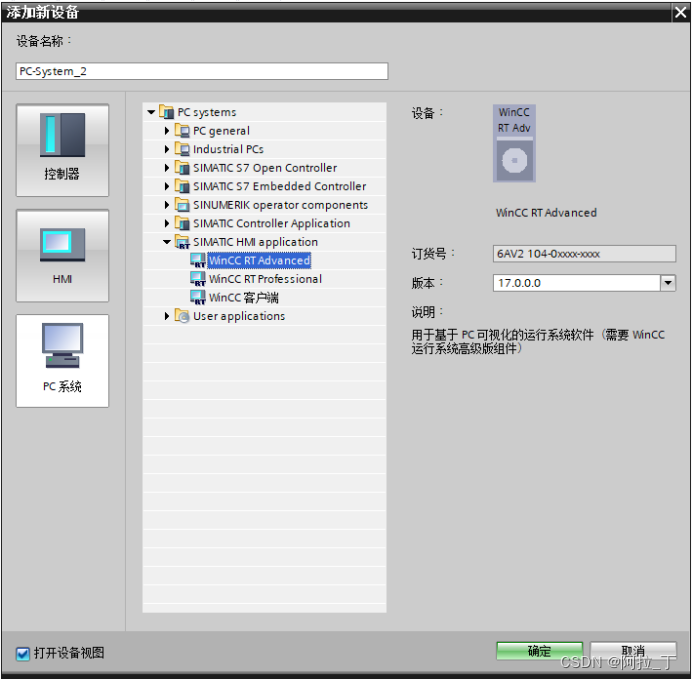Click SINUMERIK operator components folder icon

182,205
